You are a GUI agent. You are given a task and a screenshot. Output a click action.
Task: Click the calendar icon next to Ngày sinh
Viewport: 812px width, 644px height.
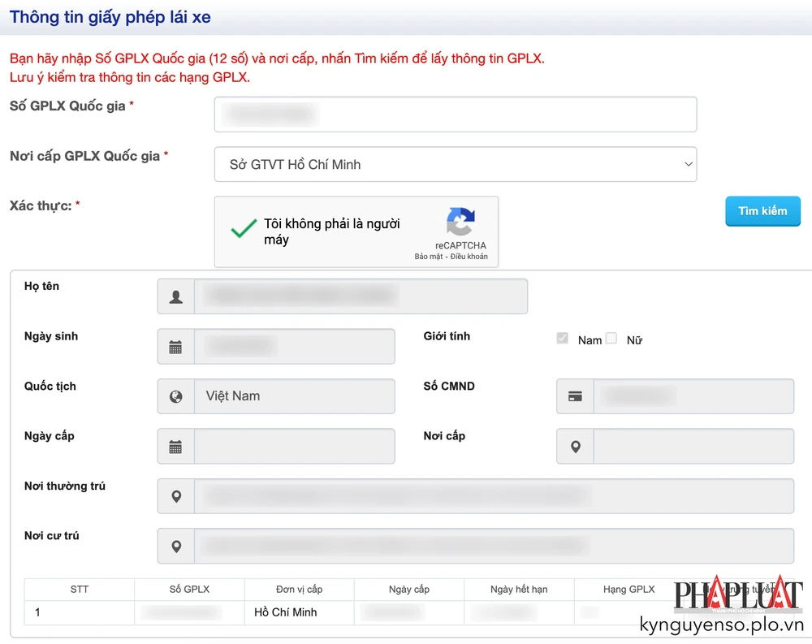(175, 346)
